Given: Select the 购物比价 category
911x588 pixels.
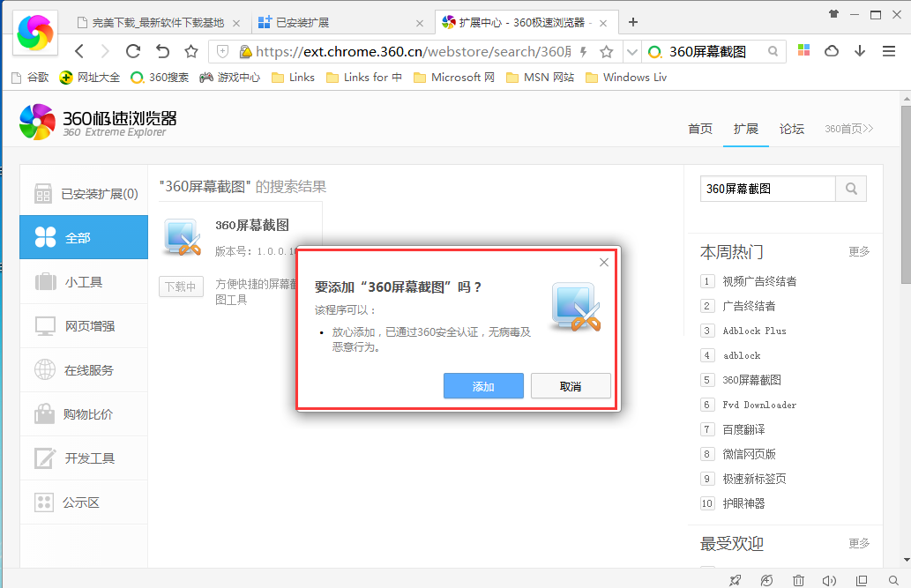Looking at the screenshot, I should (84, 414).
